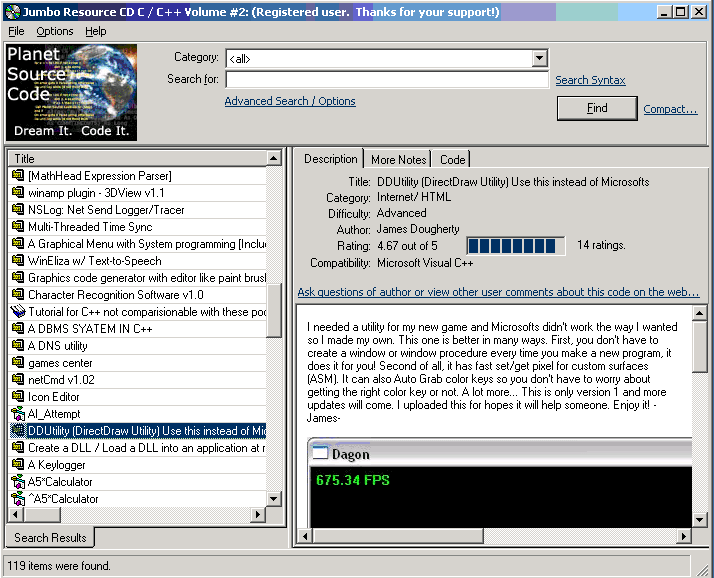
Task: Click icon next to ^A5*Calculator entry
Action: [18, 498]
